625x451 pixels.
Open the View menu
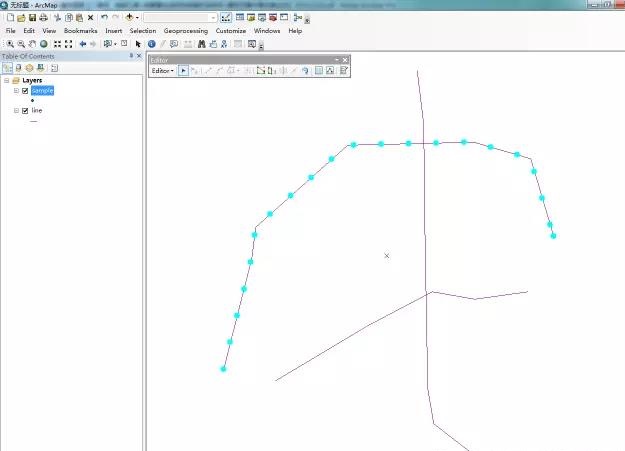coord(49,31)
